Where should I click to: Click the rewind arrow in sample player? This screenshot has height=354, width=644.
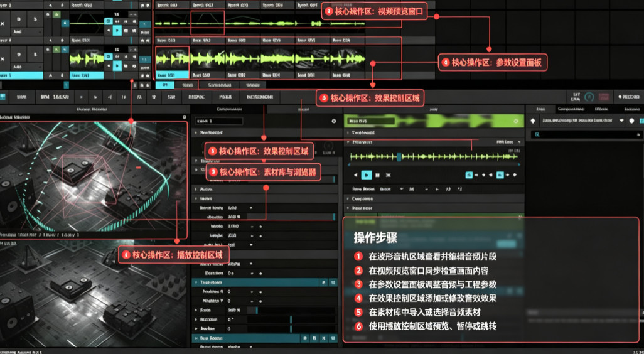[x=356, y=175]
